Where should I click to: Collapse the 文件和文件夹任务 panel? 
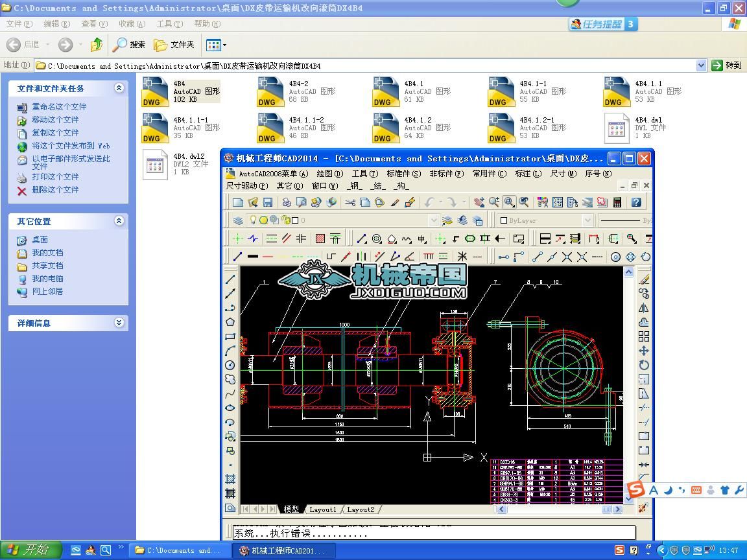click(119, 88)
